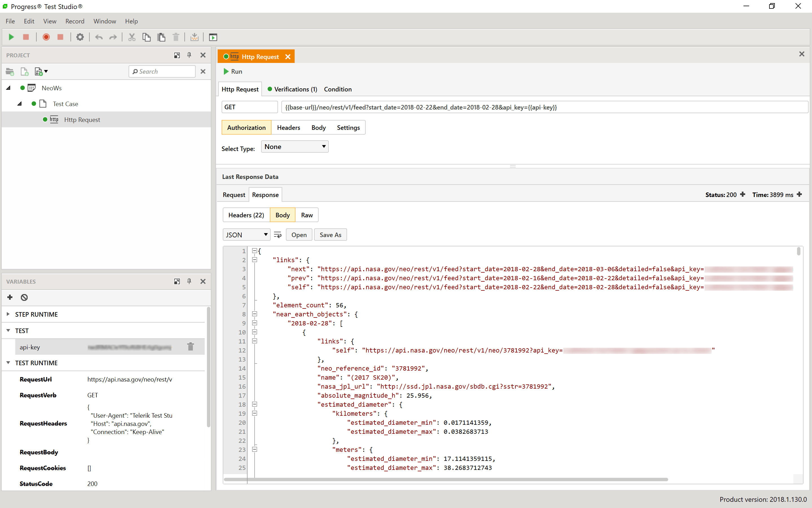Screen dimensions: 812x508
Task: Float the Variables panel window
Action: tap(177, 281)
